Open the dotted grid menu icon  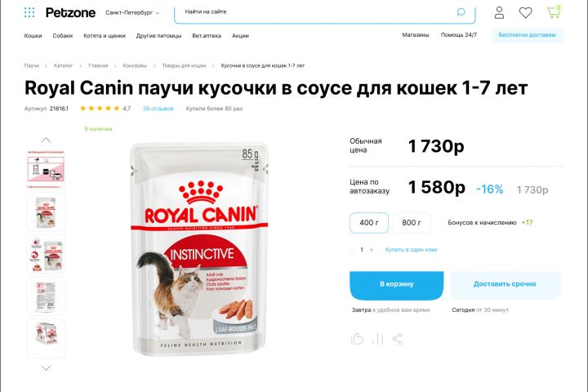(29, 12)
